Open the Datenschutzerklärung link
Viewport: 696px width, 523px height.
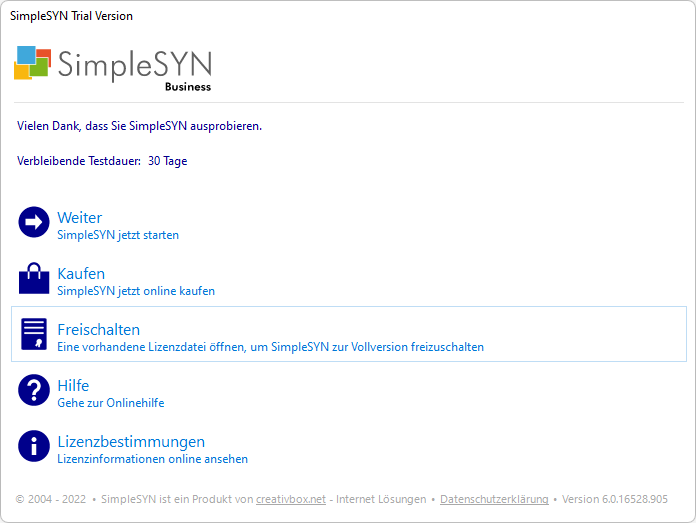[494, 499]
